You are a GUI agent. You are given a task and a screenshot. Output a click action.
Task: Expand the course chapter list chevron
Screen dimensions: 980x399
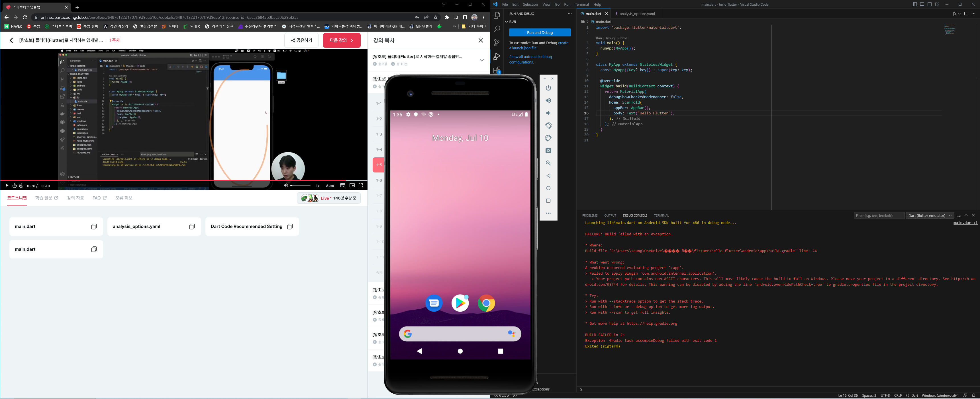(482, 60)
